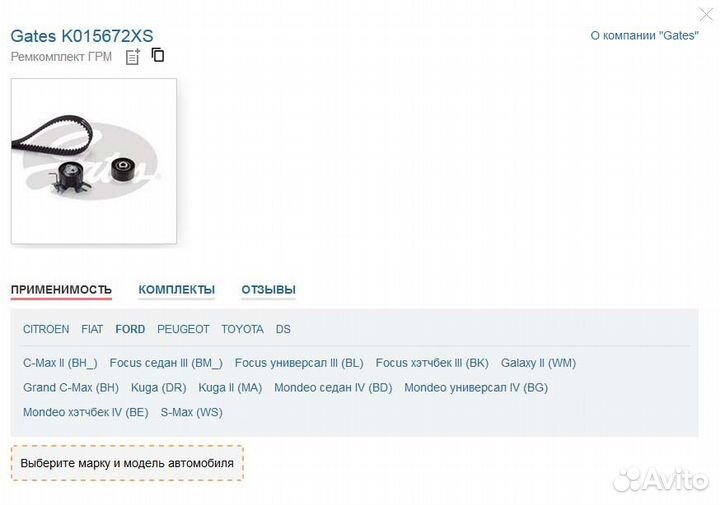The image size is (720, 505).
Task: Switch to the ОТЗЫВЫ tab
Action: tap(269, 290)
